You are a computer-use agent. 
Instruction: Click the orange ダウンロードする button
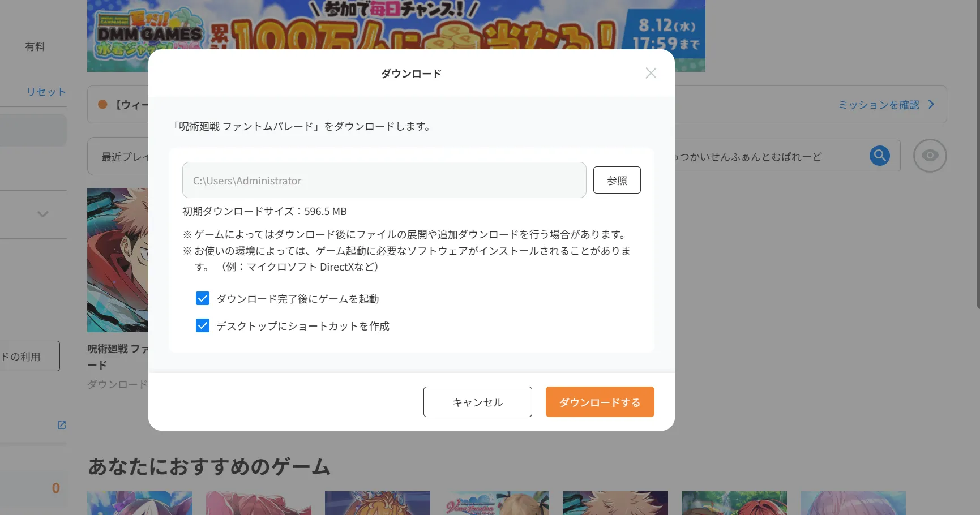click(600, 402)
